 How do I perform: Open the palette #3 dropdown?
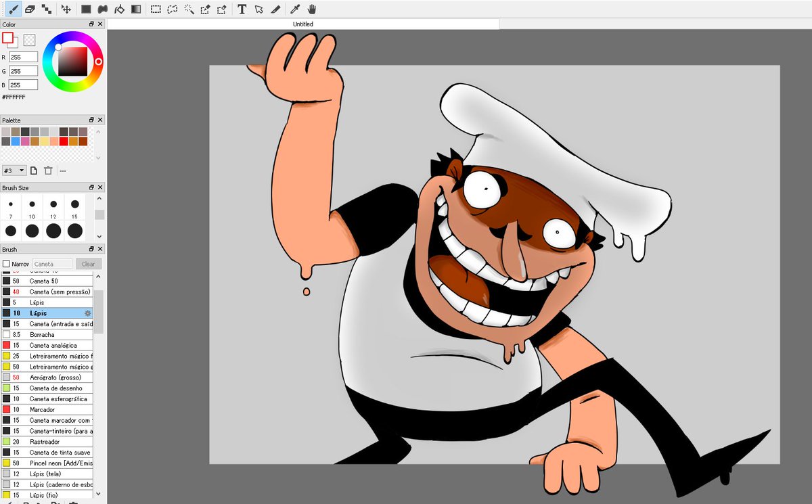tap(14, 170)
